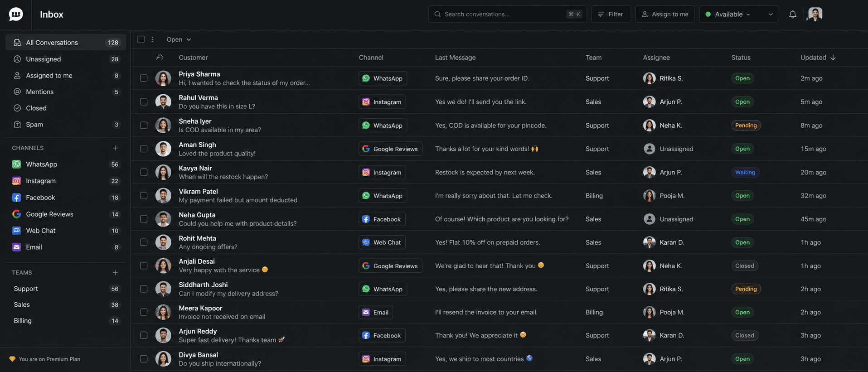Screen dimensions: 868x372
Task: Click the Unassigned avatar in Aman Singh row
Action: [649, 149]
